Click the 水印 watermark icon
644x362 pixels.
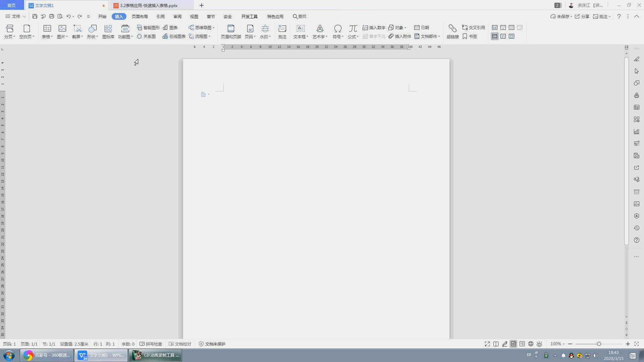[265, 28]
